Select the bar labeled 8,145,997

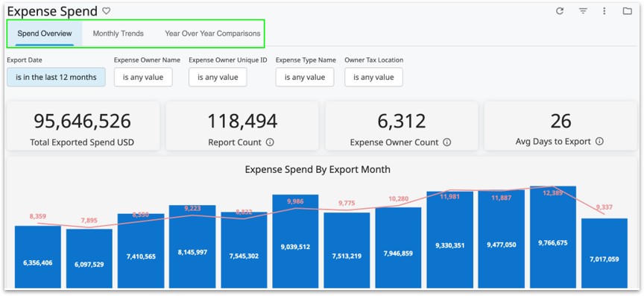(x=192, y=247)
